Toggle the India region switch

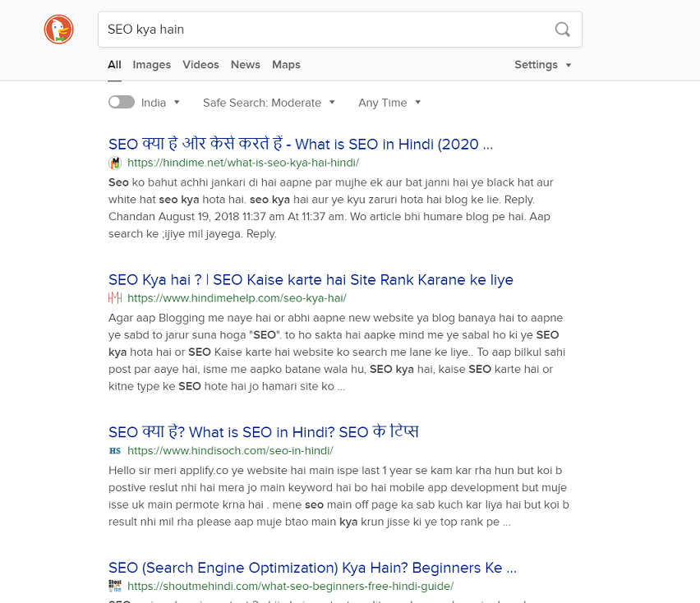point(122,102)
